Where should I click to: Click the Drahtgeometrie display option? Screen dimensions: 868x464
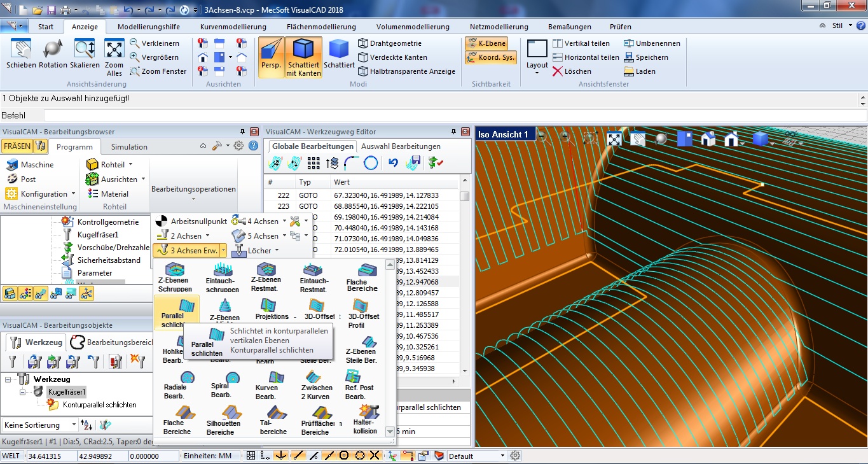pyautogui.click(x=389, y=43)
